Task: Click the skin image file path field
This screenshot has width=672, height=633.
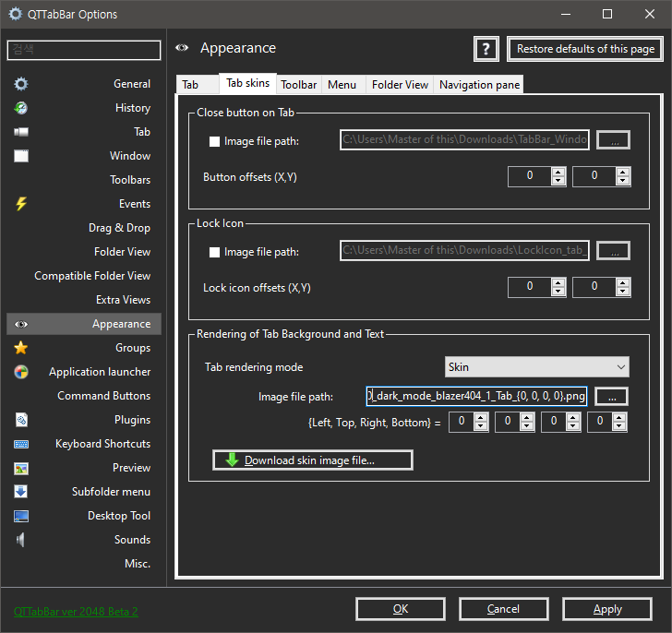Action: tap(476, 396)
